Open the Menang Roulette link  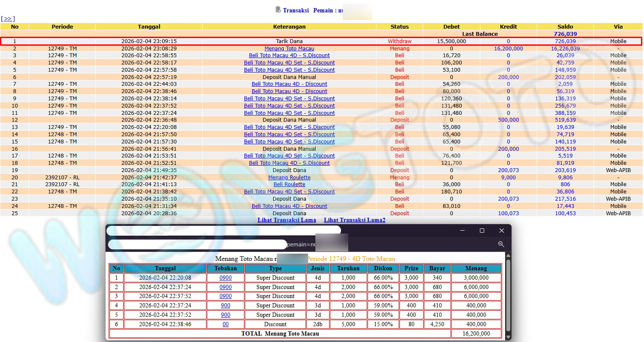pos(289,177)
